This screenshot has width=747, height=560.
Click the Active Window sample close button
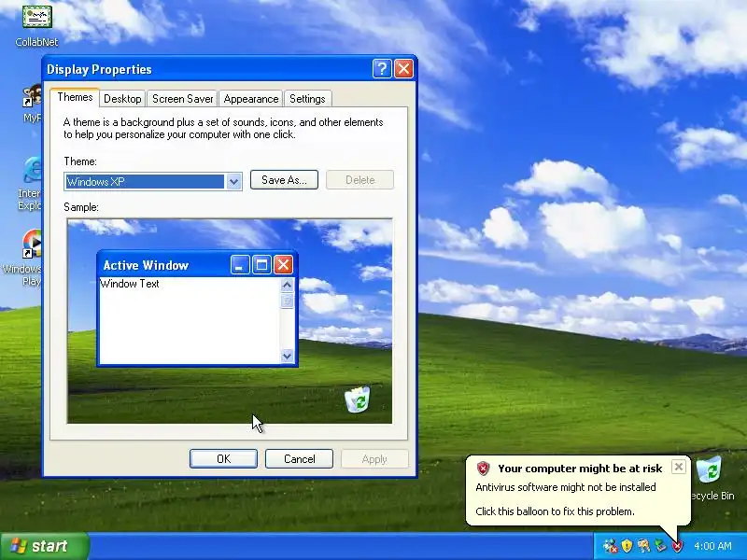[x=283, y=265]
